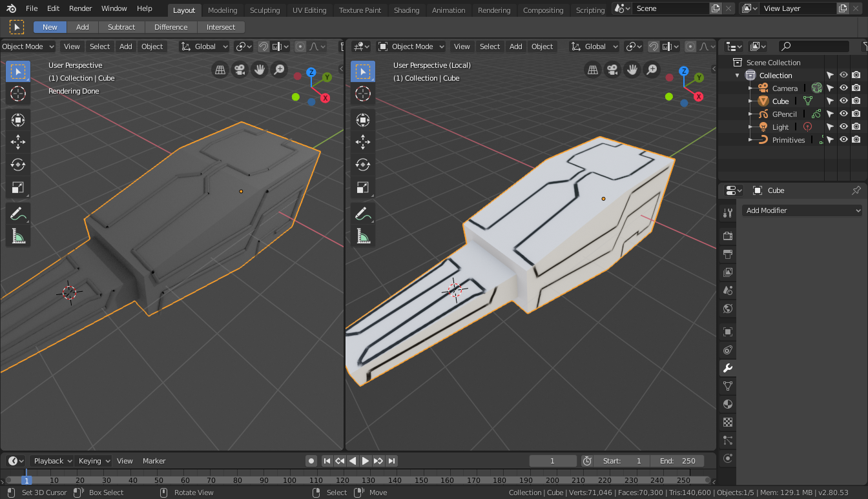Select the Move tool in left viewport

click(x=18, y=142)
